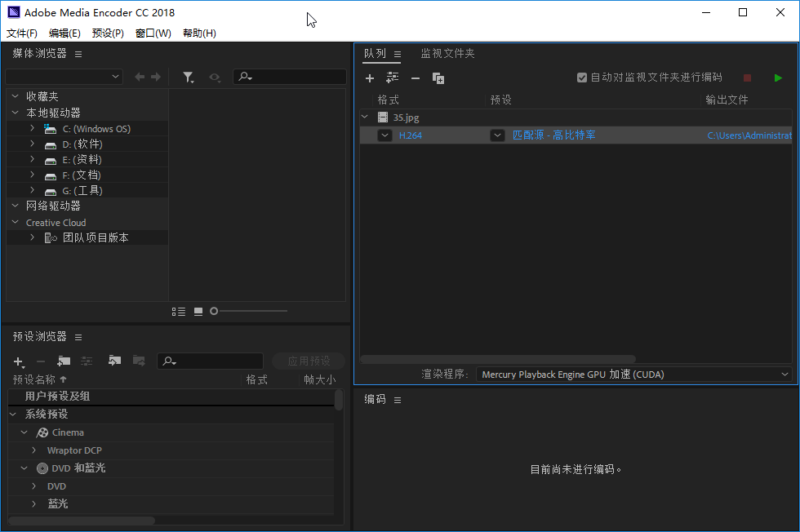Screen dimensions: 800x532
Task: Open the renderer Mercury Playback Engine dropdown
Action: (633, 375)
